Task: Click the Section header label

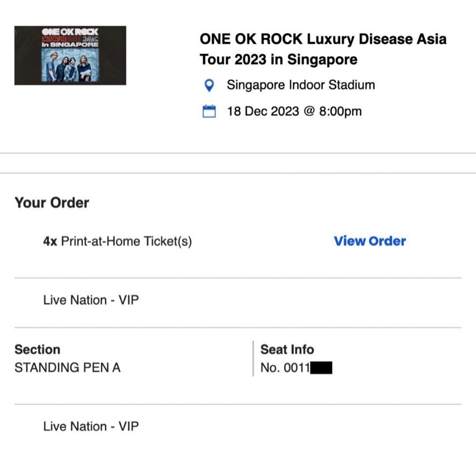Action: (x=37, y=349)
